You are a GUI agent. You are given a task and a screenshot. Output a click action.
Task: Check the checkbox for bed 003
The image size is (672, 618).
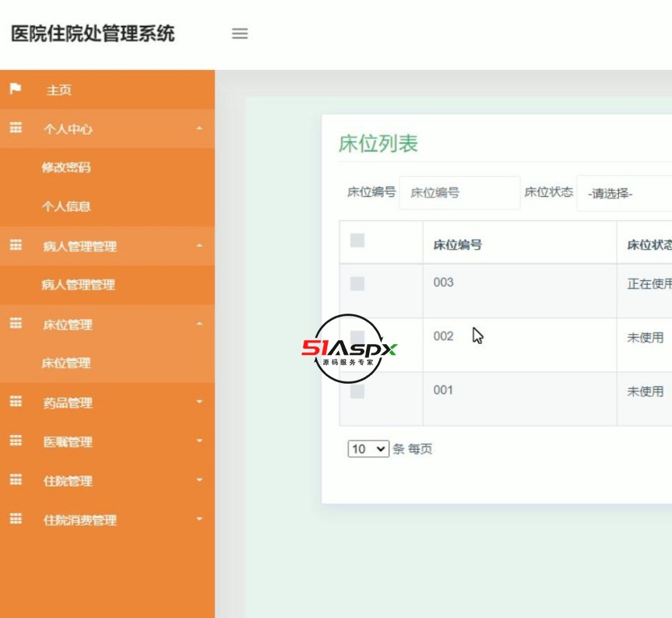point(360,283)
